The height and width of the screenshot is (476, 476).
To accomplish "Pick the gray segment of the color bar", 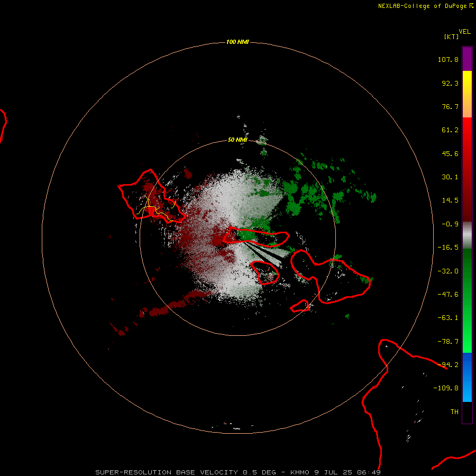I will coord(467,235).
